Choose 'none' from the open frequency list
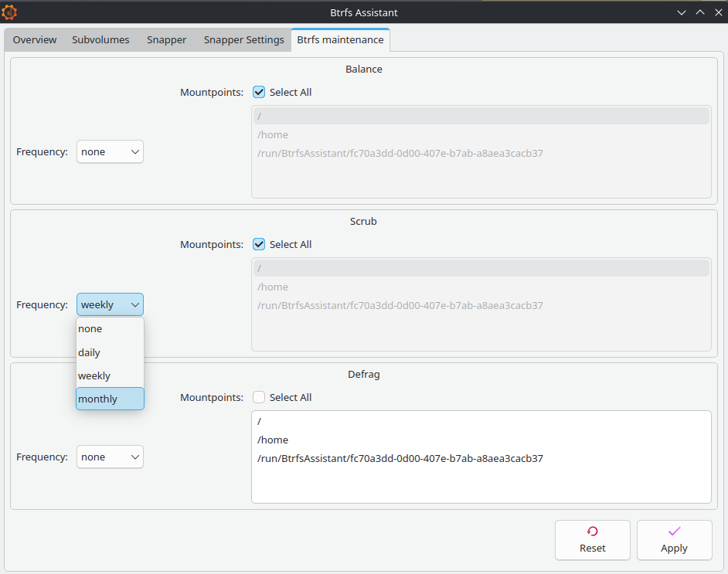Screen dimensions: 728x574 click(110, 329)
